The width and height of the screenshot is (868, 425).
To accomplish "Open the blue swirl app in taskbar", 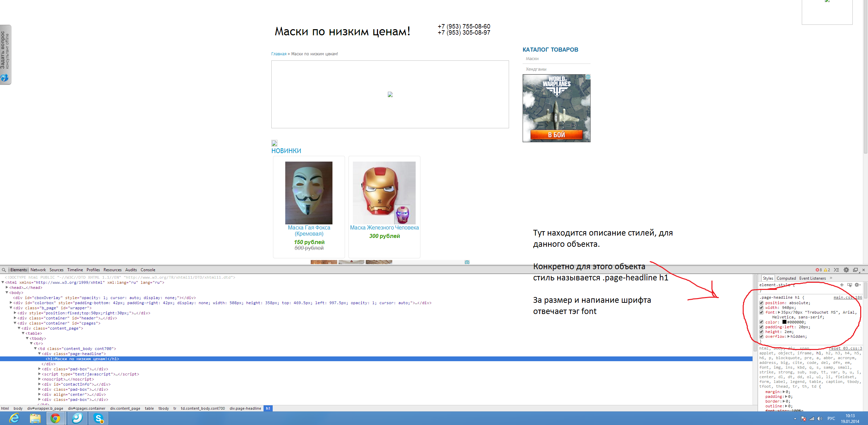I will point(77,418).
